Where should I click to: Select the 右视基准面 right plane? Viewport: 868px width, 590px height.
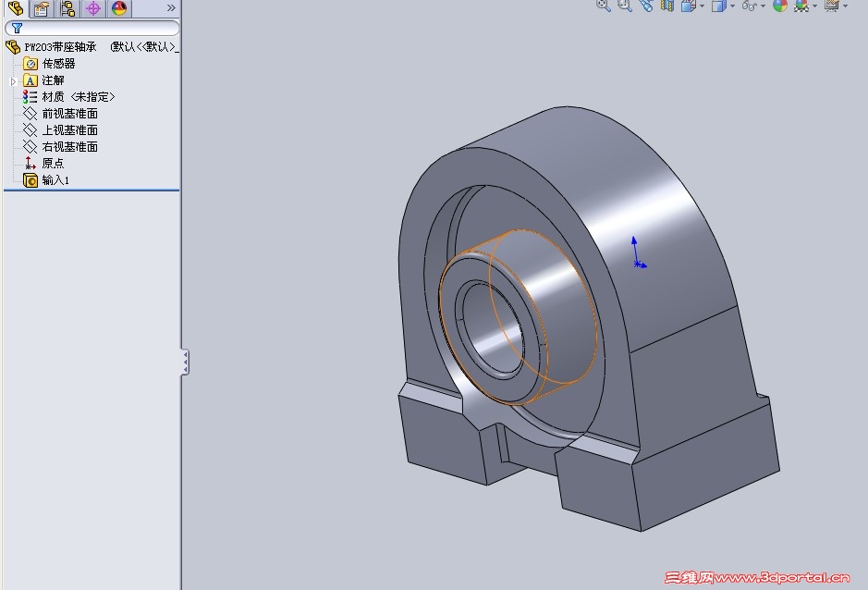pos(60,147)
